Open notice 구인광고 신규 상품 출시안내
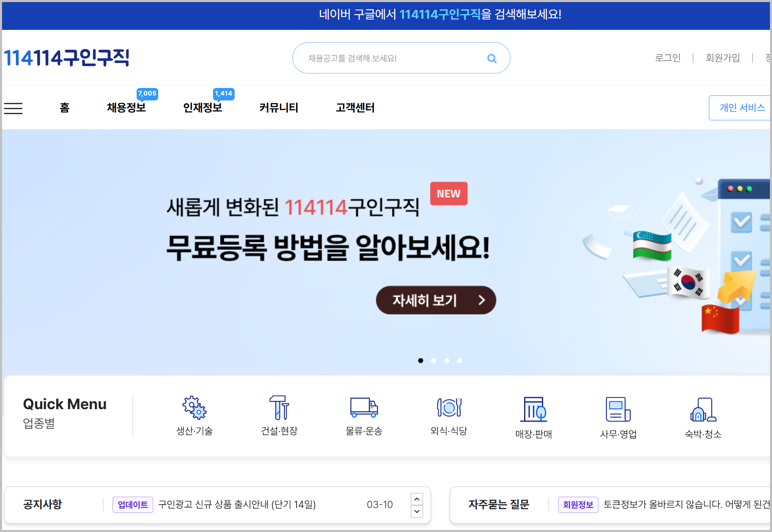This screenshot has height=532, width=772. [x=237, y=505]
